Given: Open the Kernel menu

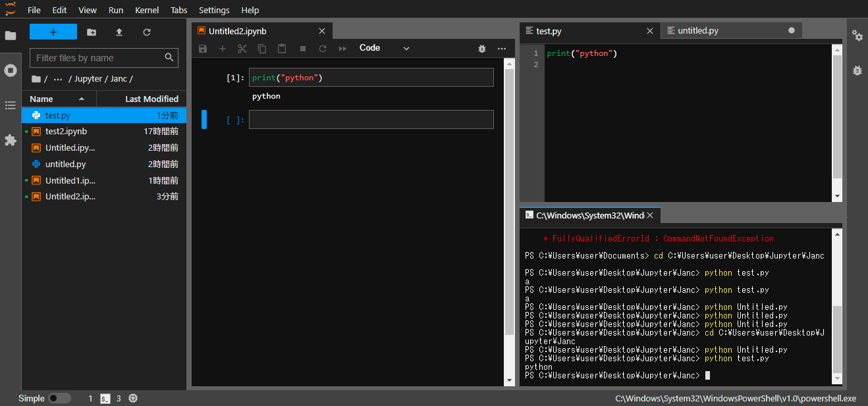Looking at the screenshot, I should pos(147,10).
